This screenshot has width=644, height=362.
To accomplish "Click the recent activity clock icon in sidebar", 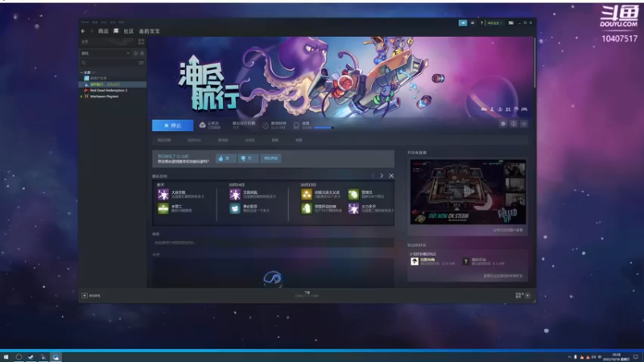I will (x=135, y=53).
